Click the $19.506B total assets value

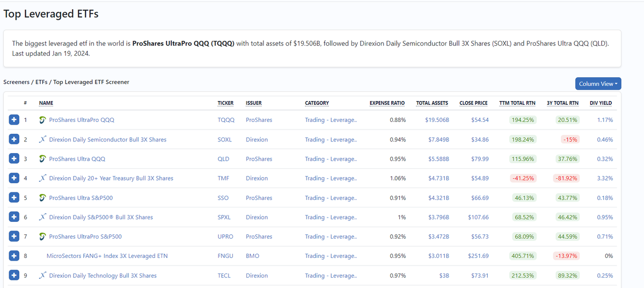437,120
